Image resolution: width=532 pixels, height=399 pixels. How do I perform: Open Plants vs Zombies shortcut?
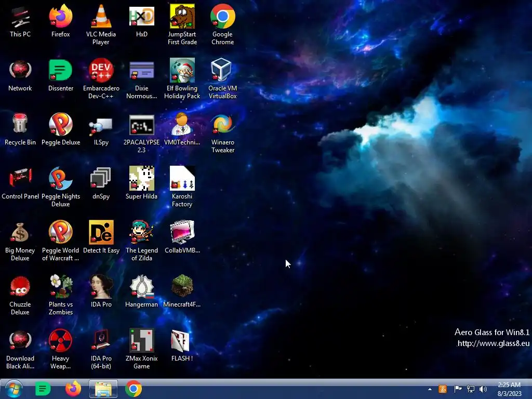click(61, 295)
